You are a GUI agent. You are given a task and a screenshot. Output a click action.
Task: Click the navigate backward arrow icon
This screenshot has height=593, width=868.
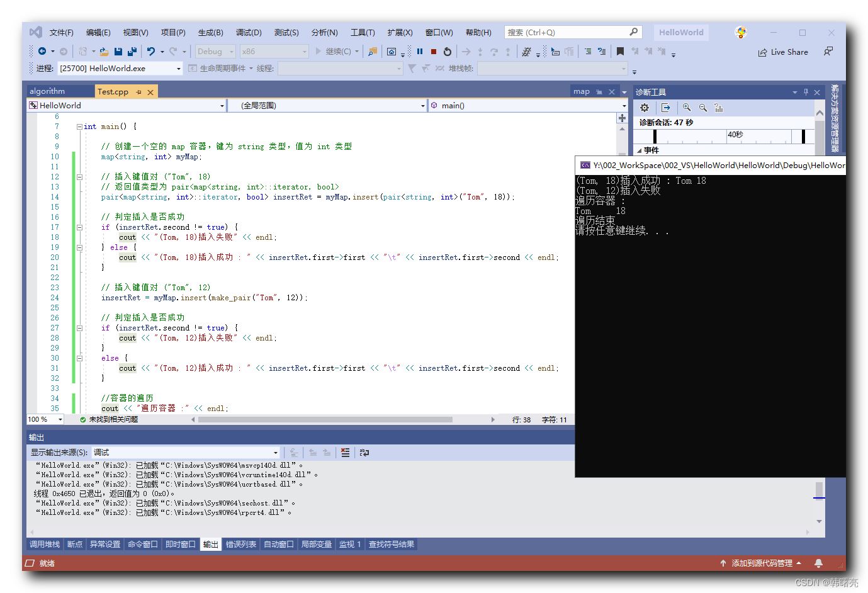[42, 52]
